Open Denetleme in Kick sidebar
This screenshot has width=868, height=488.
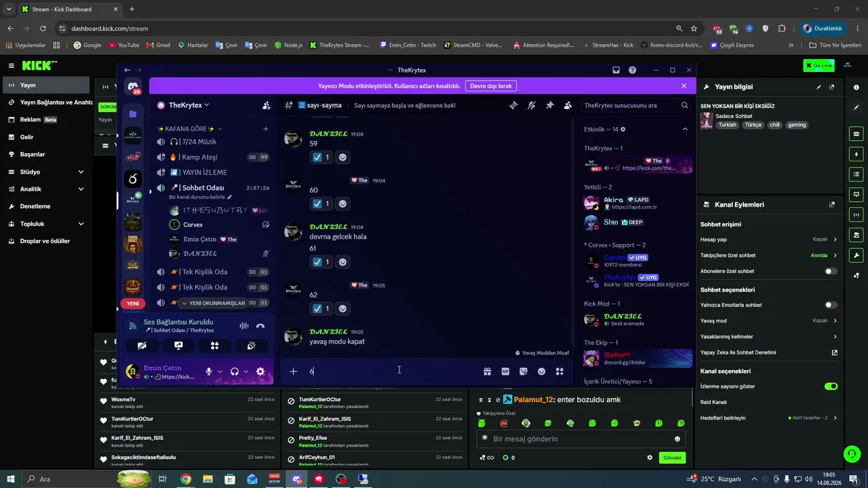point(46,206)
